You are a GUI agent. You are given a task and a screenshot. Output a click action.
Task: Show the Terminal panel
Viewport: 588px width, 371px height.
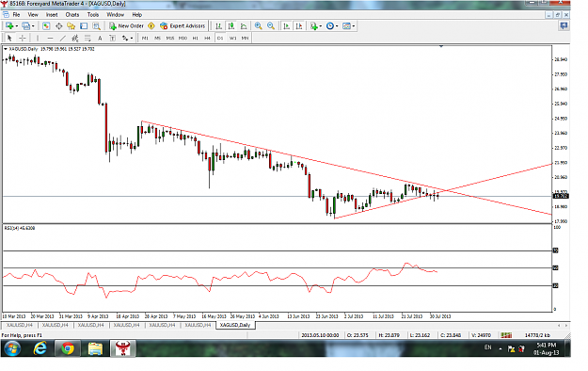coord(84,26)
